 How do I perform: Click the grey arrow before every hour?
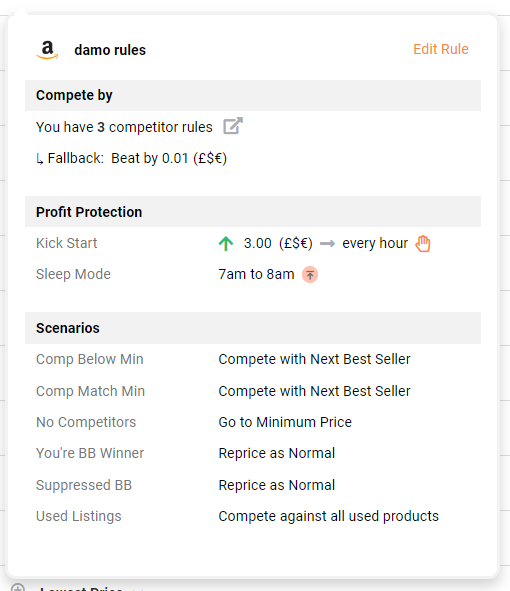click(x=327, y=244)
